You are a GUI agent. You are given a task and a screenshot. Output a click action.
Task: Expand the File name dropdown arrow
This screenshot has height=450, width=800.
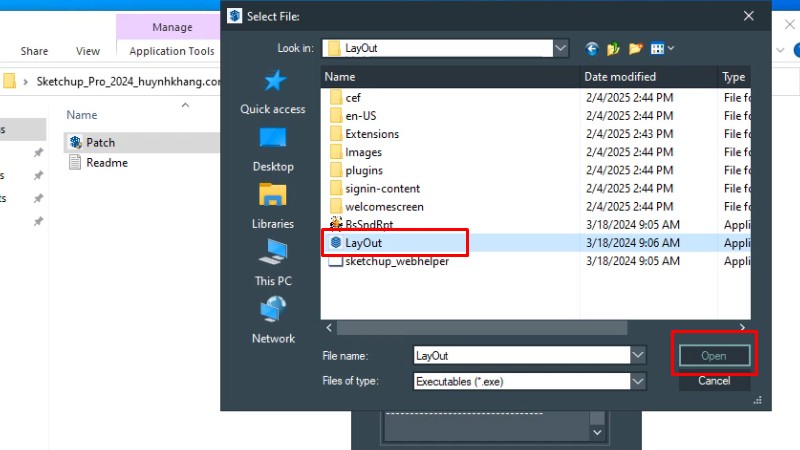point(638,355)
